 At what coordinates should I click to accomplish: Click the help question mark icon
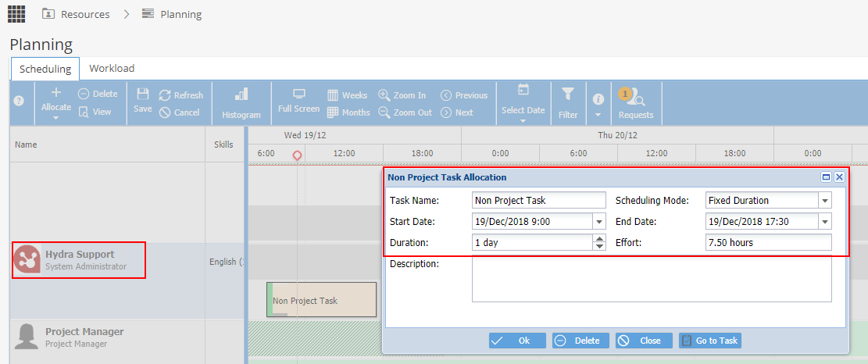click(x=19, y=102)
